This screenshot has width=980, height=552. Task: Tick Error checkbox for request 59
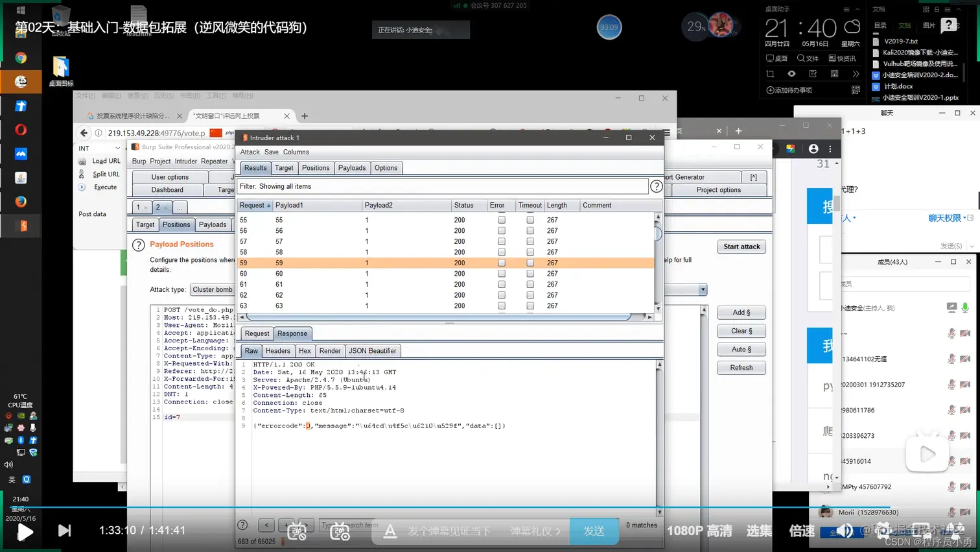[502, 263]
